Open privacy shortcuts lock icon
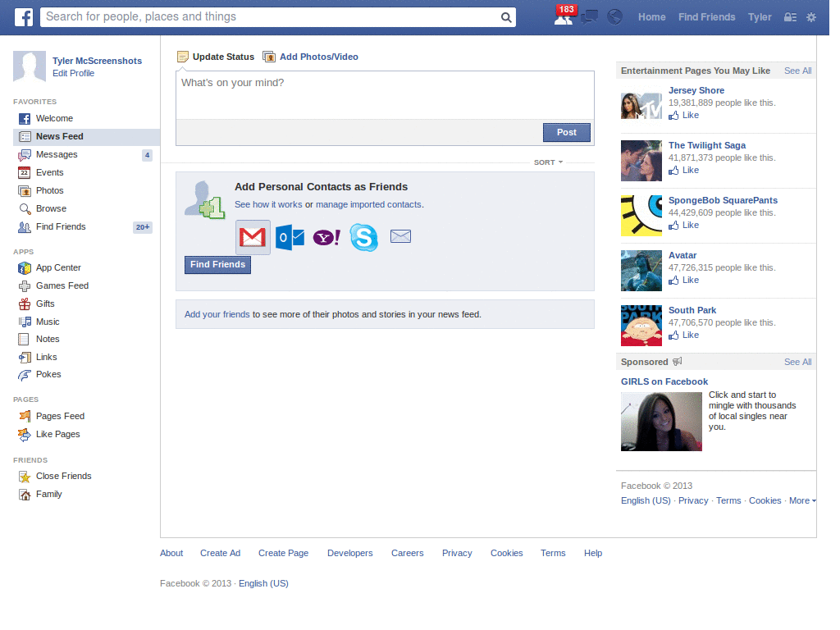This screenshot has width=840, height=630. [790, 17]
